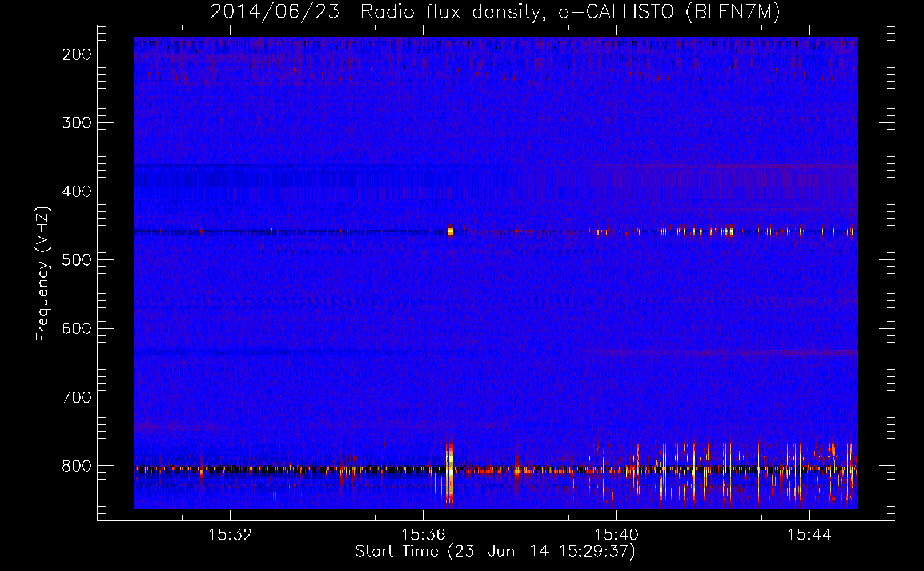This screenshot has height=571, width=924.
Task: Click the 800 frequency tick label
Action: [x=76, y=466]
